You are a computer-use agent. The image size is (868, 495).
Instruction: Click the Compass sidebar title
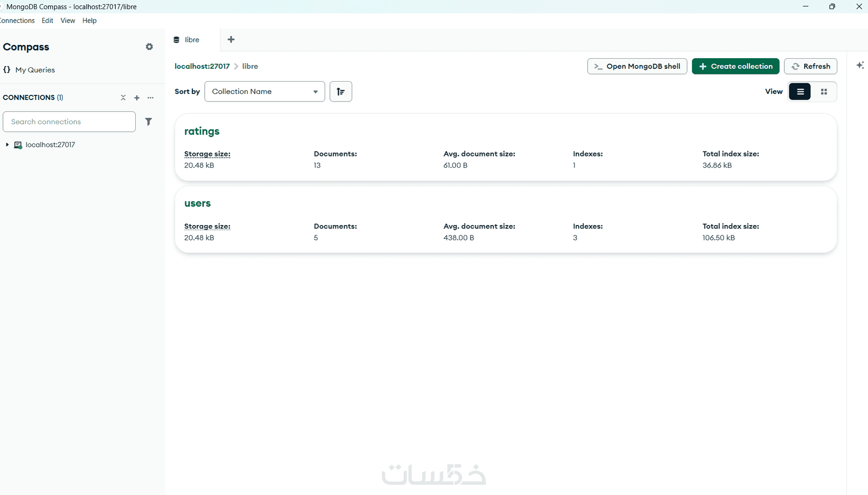26,47
